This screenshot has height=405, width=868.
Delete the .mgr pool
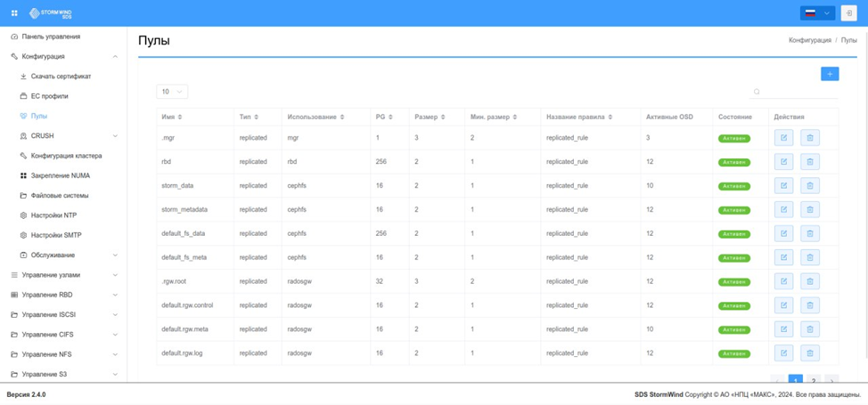(x=810, y=138)
